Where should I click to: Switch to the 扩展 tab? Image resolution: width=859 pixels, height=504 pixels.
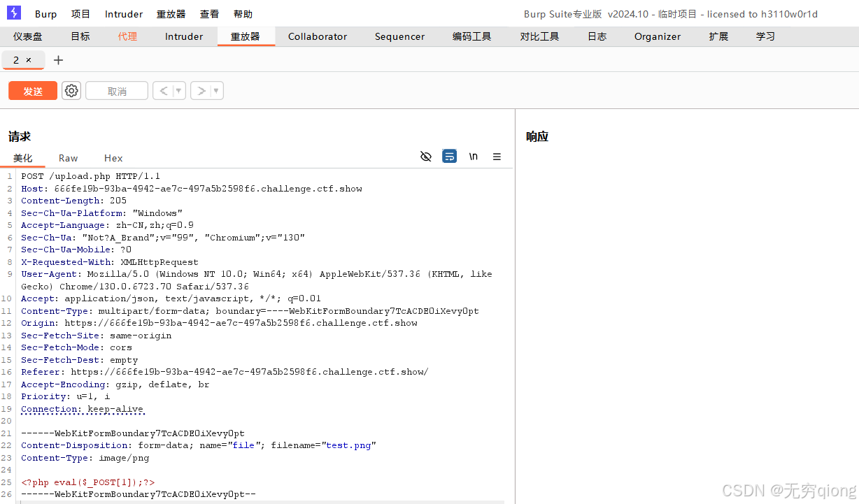click(x=718, y=36)
